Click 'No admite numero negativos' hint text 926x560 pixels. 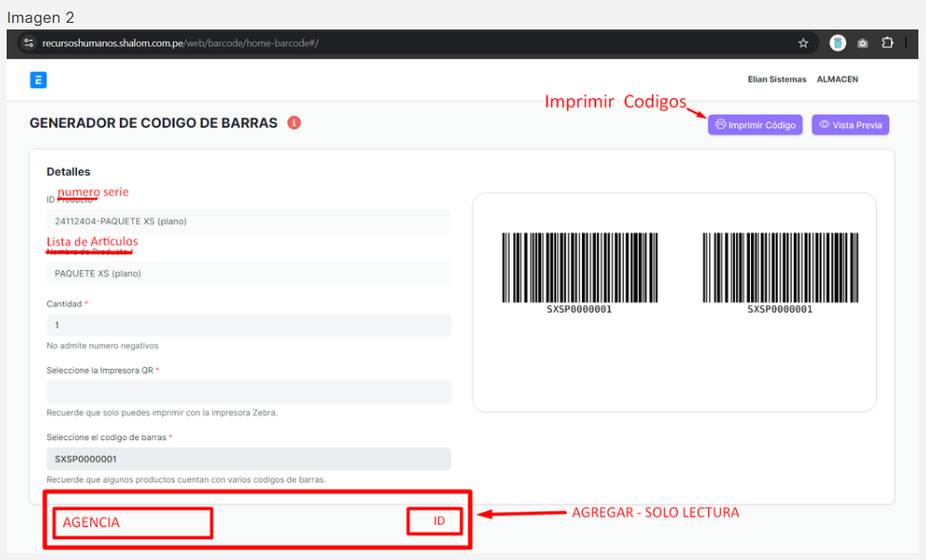click(102, 345)
